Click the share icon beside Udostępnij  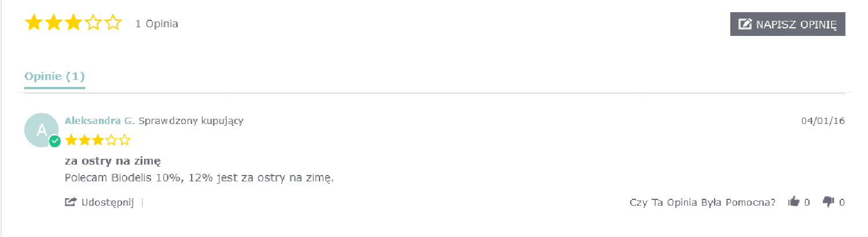pos(71,202)
